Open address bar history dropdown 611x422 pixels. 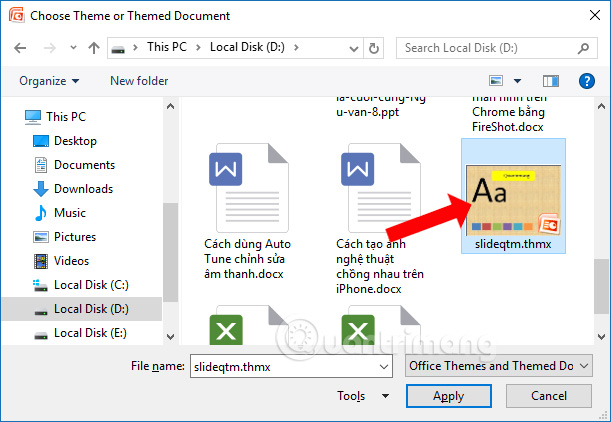[x=354, y=49]
